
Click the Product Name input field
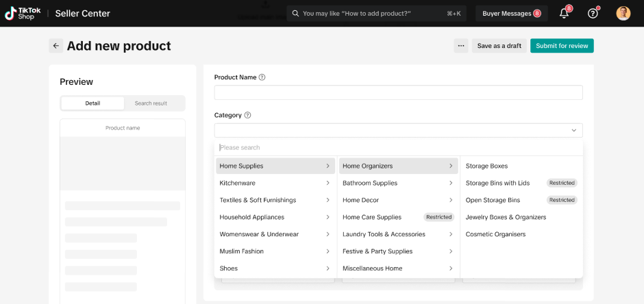coord(398,92)
